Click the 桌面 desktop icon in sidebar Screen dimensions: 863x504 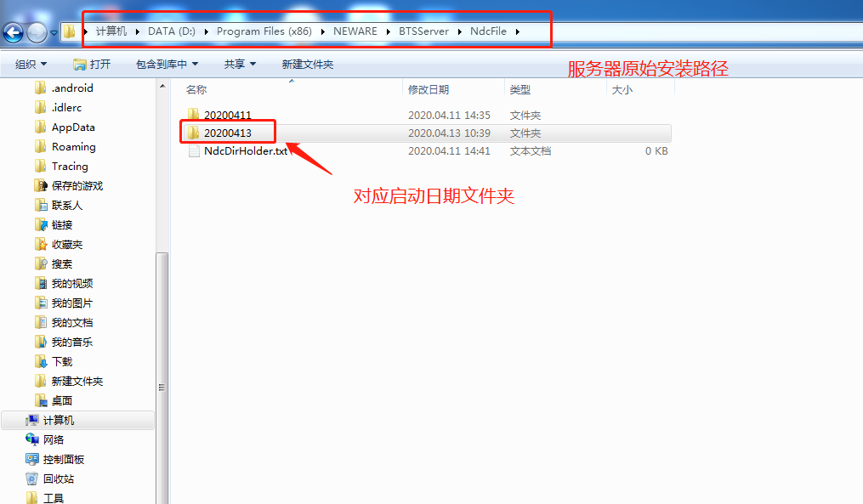(x=40, y=400)
